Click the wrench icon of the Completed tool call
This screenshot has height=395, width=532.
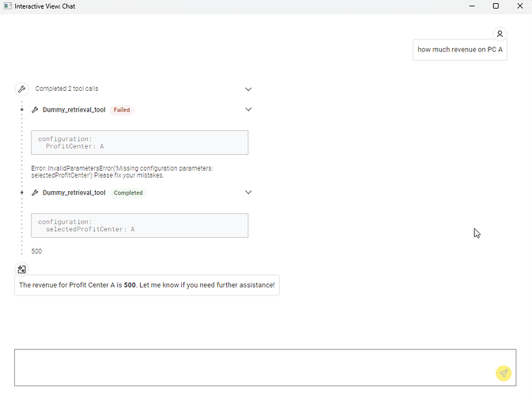click(x=35, y=193)
